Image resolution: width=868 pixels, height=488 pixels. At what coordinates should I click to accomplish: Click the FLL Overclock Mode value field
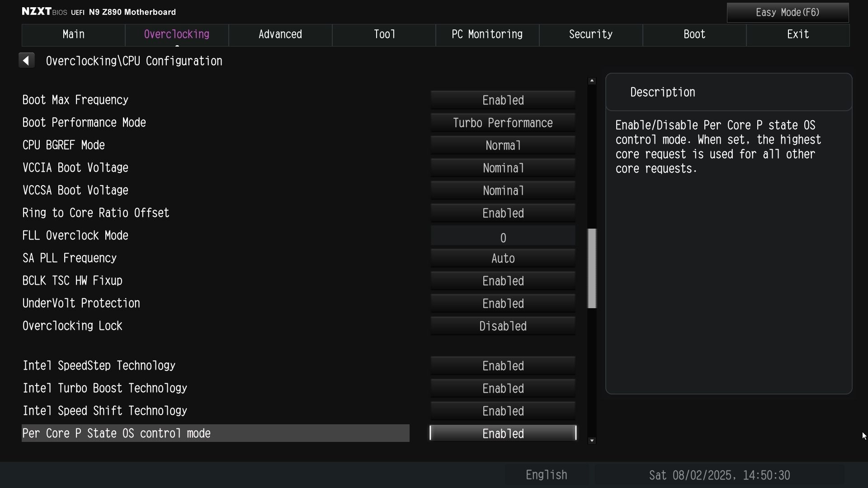(503, 237)
